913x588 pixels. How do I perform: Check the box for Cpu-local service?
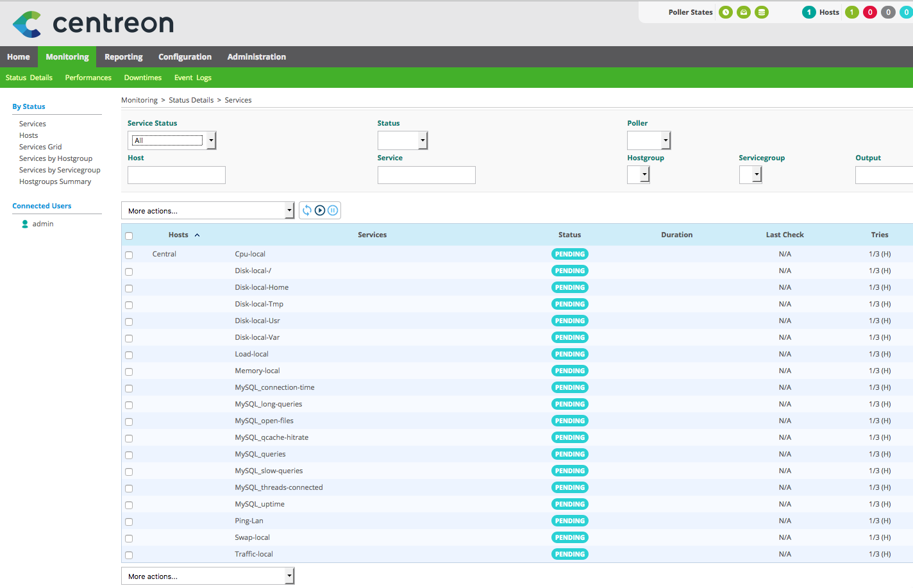129,255
